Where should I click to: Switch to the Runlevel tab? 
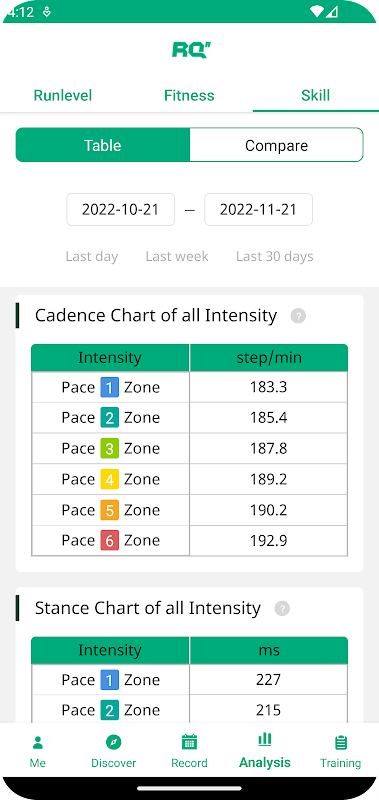[63, 95]
